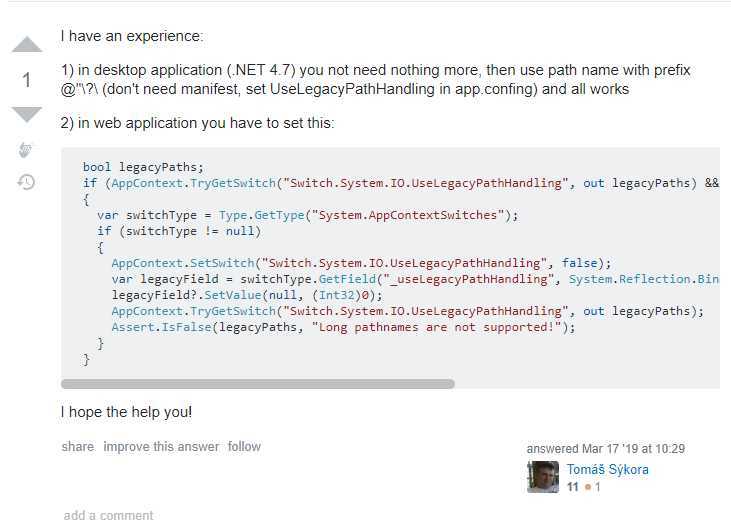
Task: Click add a comment
Action: tap(108, 516)
